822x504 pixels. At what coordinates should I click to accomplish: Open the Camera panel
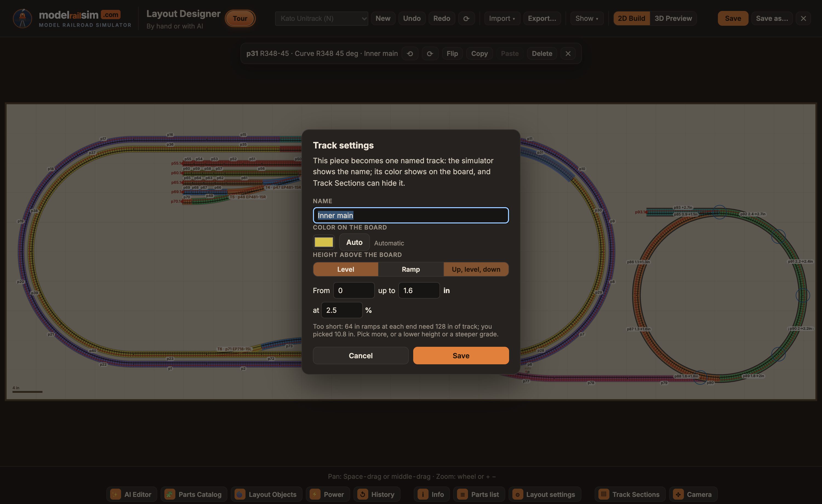(693, 494)
